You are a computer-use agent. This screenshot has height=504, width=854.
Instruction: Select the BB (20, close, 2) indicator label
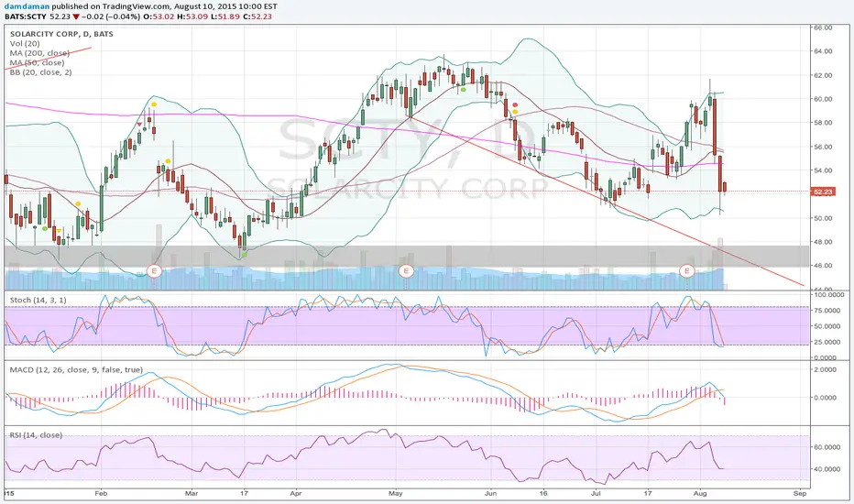(41, 72)
